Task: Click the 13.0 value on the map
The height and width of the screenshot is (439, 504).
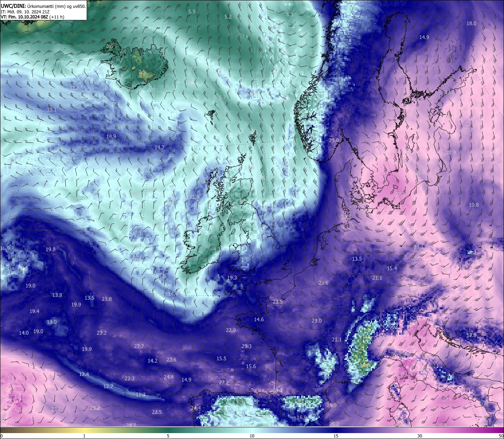Action: pos(52,322)
